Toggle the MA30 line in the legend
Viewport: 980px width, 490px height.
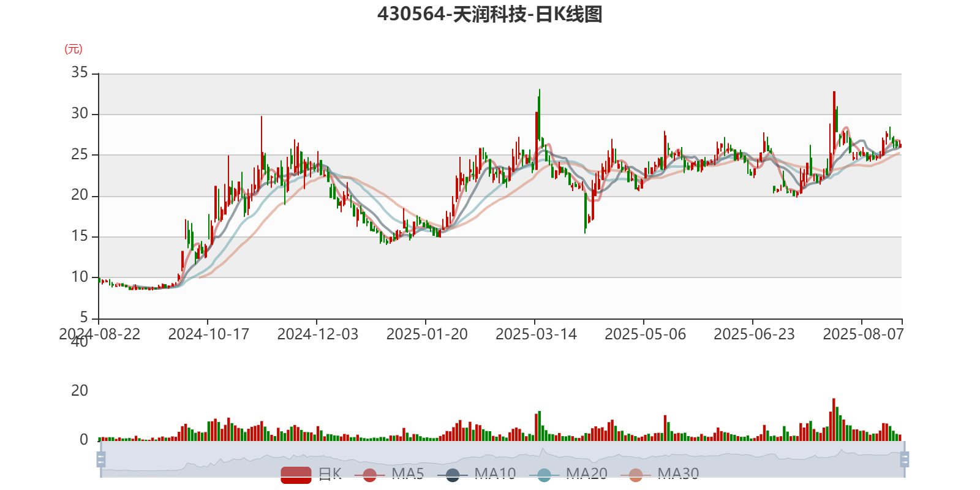(659, 474)
